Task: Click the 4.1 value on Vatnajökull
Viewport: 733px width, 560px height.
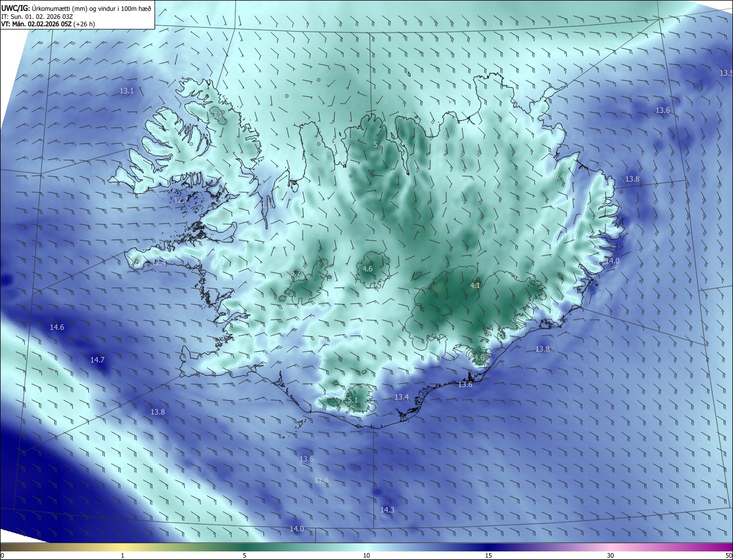Action: pos(475,285)
